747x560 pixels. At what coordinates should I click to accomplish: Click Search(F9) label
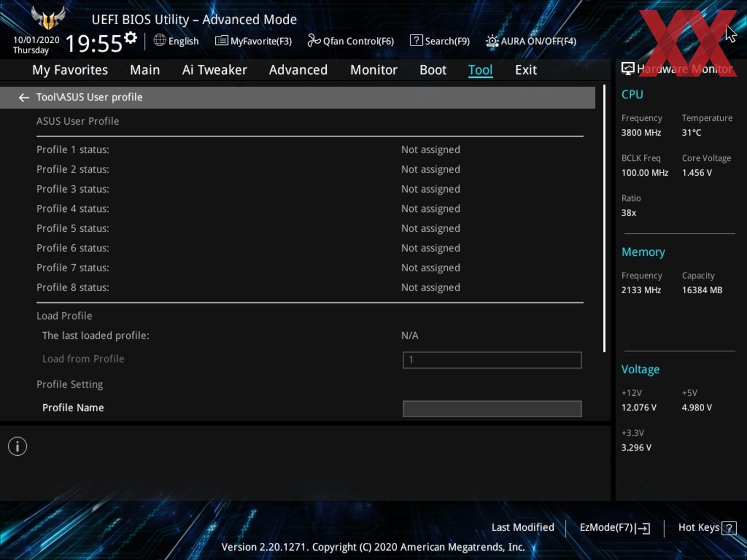(447, 41)
